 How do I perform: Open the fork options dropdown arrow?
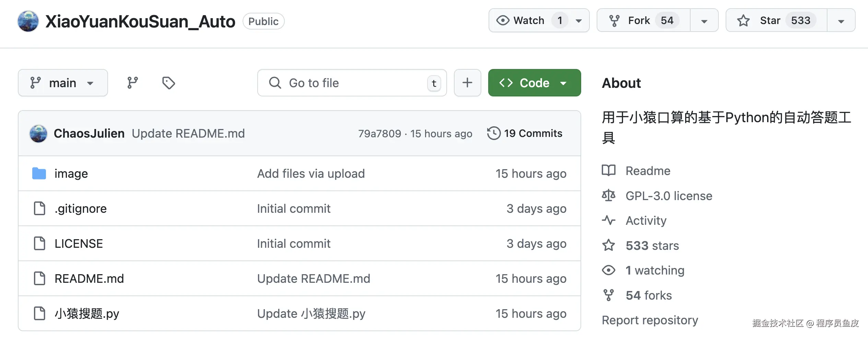point(704,21)
